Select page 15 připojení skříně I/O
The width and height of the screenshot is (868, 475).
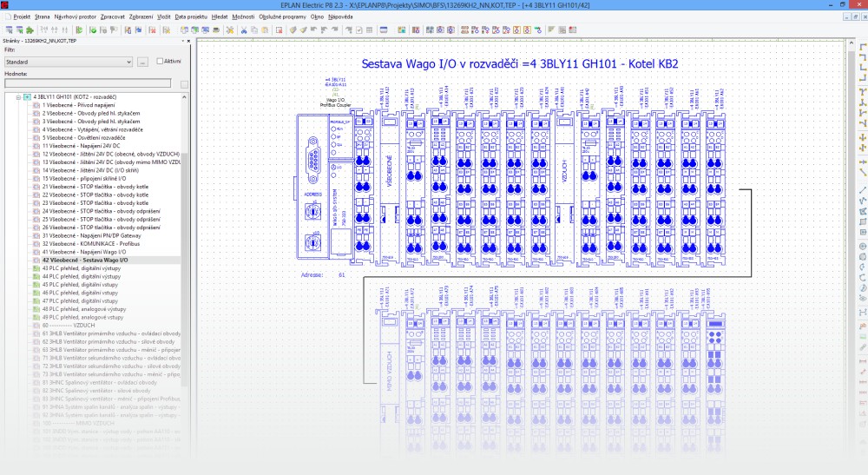pos(83,179)
